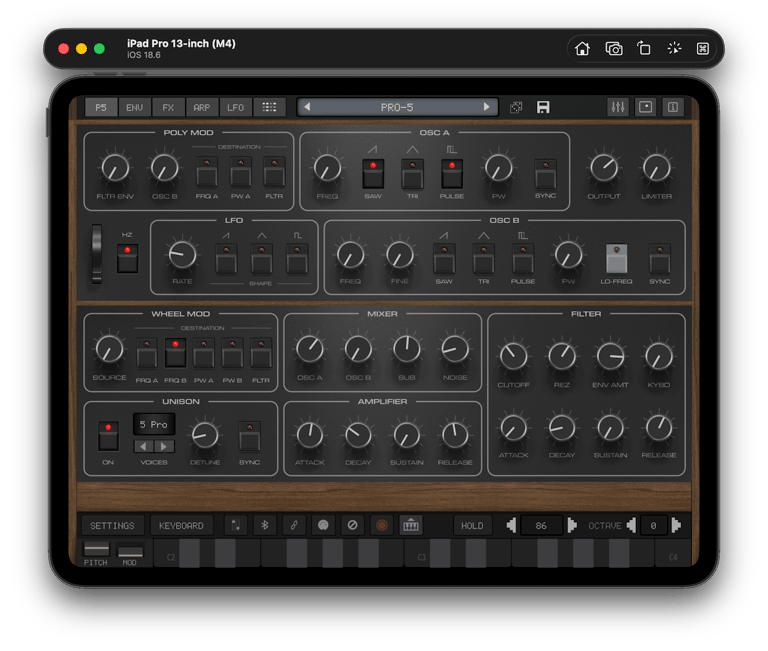This screenshot has width=768, height=651.
Task: Click the Bluetooth MIDI icon
Action: pos(265,526)
